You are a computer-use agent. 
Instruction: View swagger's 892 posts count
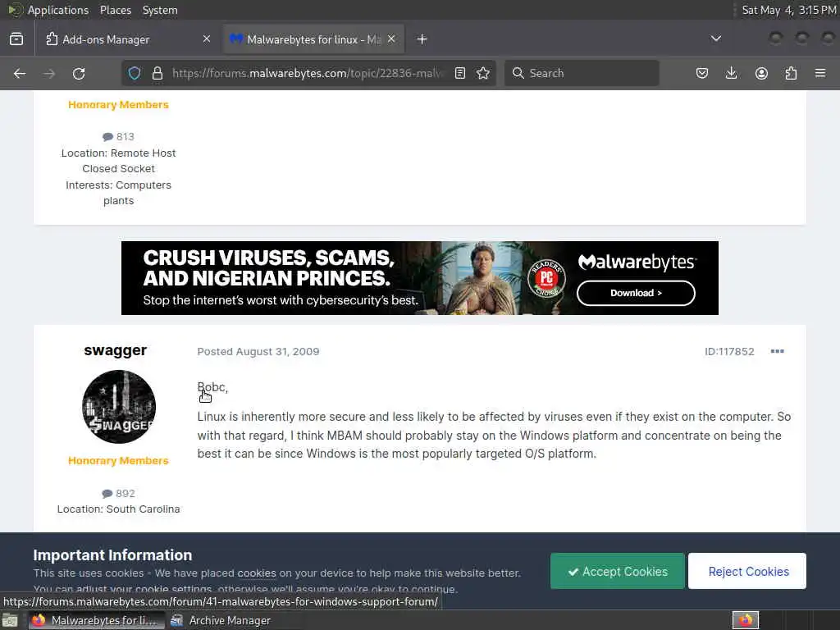coord(118,493)
